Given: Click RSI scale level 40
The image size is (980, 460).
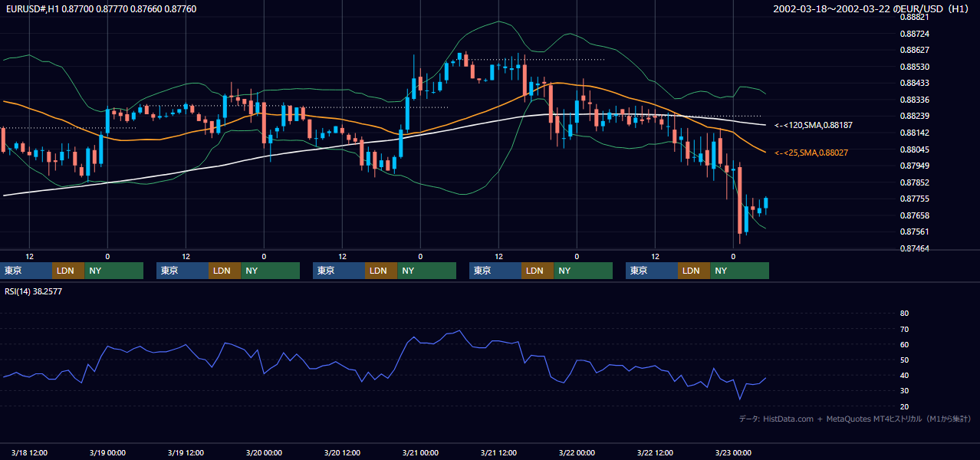Looking at the screenshot, I should point(904,375).
